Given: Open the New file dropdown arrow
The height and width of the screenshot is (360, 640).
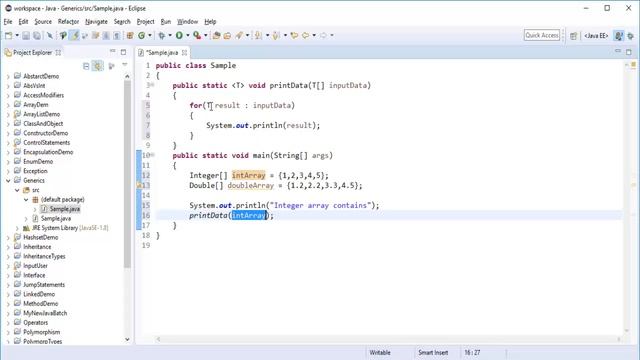Looking at the screenshot, I should pyautogui.click(x=17, y=36).
